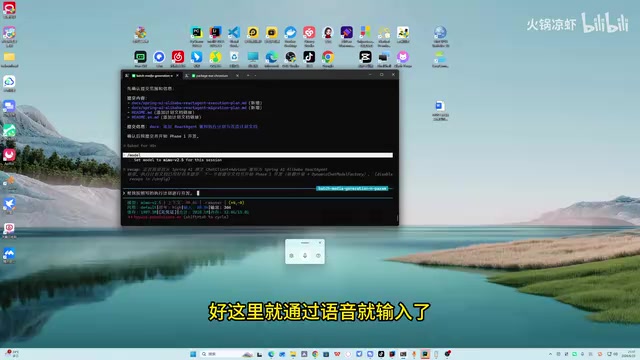Viewport: 640px width, 360px height.
Task: Open the Recycle Bin desktop icon
Action: pos(234,57)
